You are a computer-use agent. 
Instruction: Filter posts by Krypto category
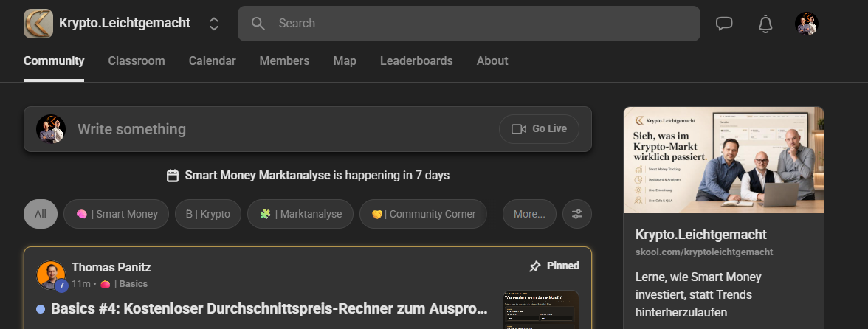click(x=208, y=214)
